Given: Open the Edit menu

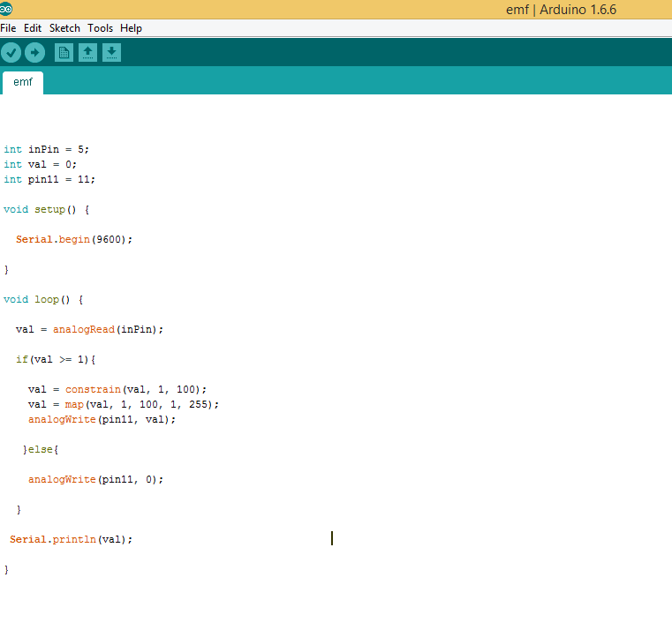Looking at the screenshot, I should (33, 28).
